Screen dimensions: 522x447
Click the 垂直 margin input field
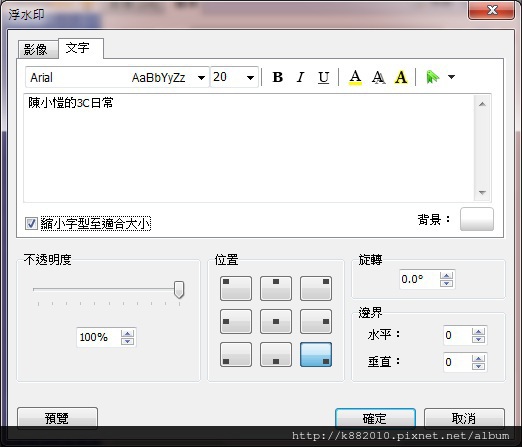click(x=457, y=362)
